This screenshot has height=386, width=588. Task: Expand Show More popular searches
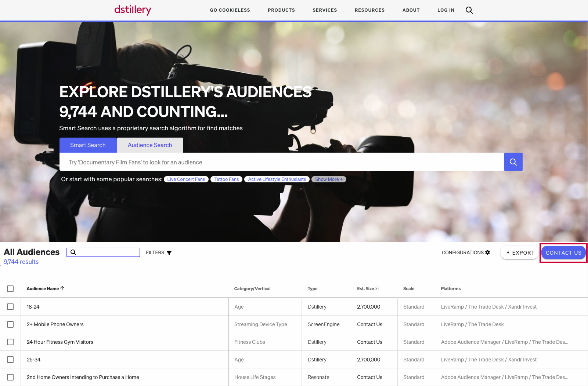(329, 179)
